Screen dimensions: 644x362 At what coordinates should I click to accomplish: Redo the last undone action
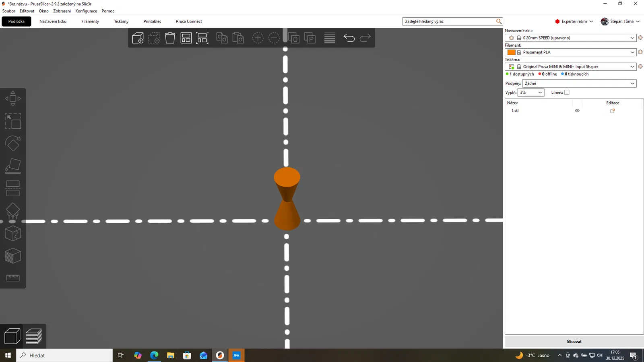365,38
